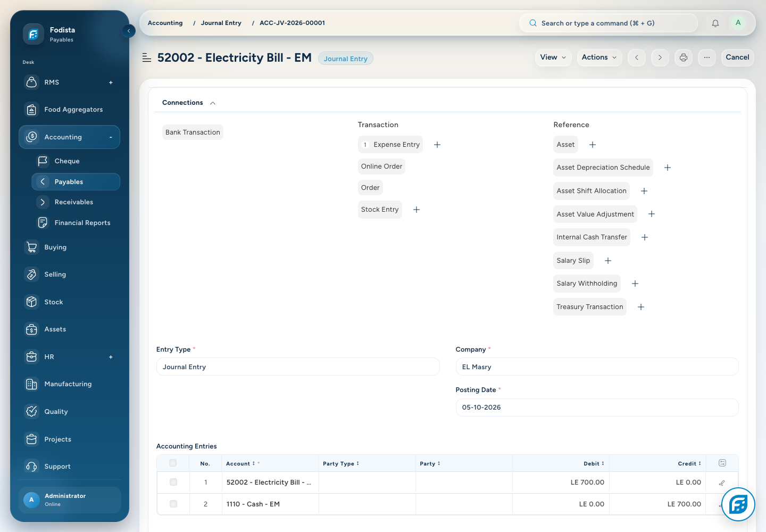Select all rows checkbox in table header
Viewport: 766px width, 532px height.
coord(173,463)
